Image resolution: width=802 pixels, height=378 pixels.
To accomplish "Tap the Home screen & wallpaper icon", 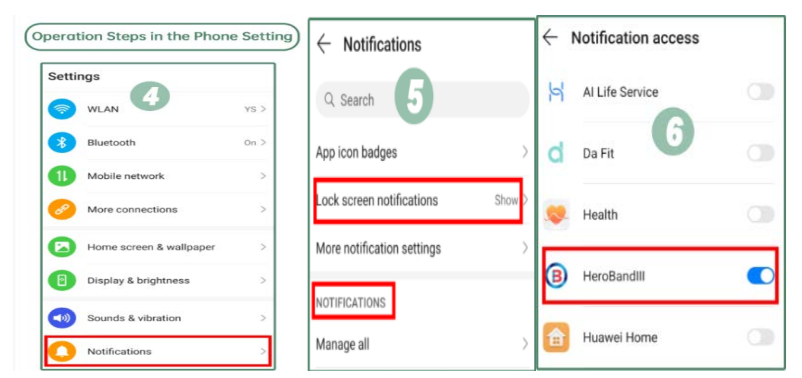I will tap(61, 247).
